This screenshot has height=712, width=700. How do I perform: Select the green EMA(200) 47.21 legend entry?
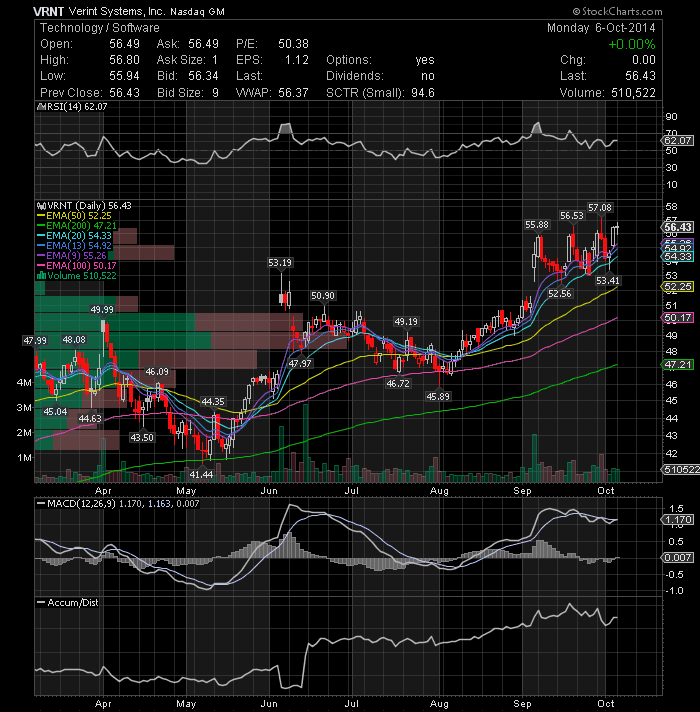click(x=77, y=226)
